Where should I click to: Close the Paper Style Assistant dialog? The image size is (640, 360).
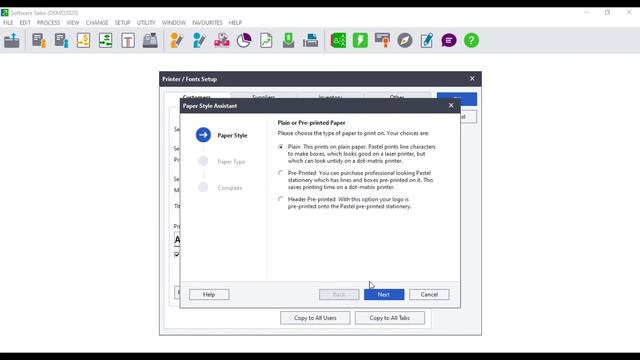click(x=451, y=105)
